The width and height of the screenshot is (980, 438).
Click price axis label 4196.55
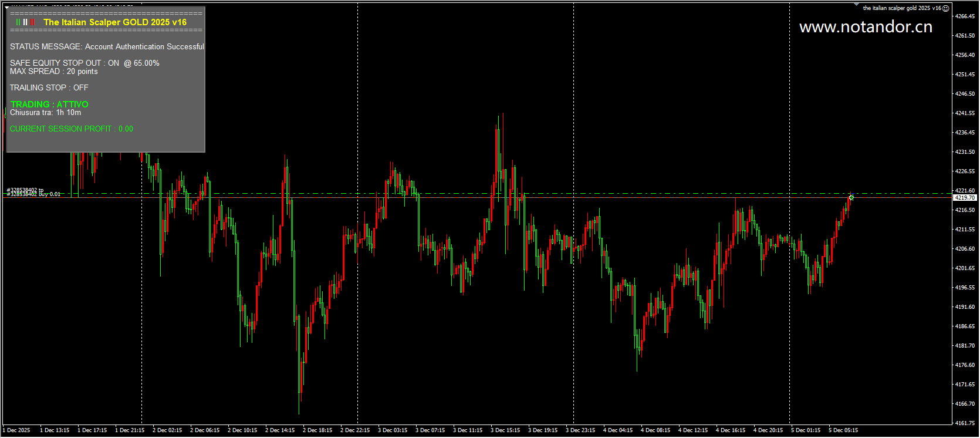tap(965, 288)
